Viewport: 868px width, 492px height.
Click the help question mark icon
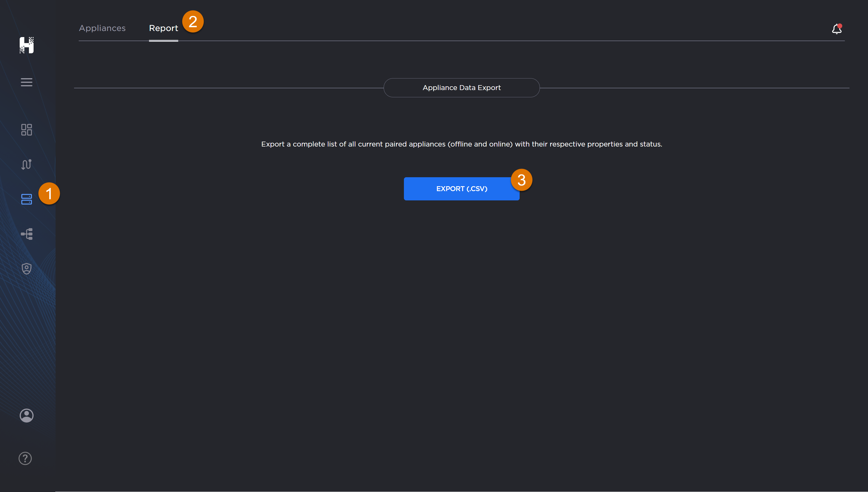coord(25,458)
